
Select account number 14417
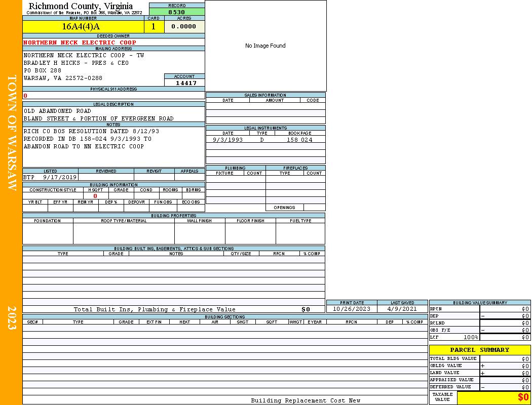click(x=186, y=83)
